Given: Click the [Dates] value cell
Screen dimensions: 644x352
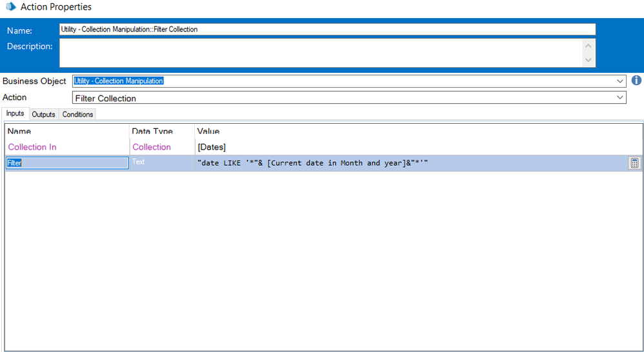Looking at the screenshot, I should (x=212, y=147).
